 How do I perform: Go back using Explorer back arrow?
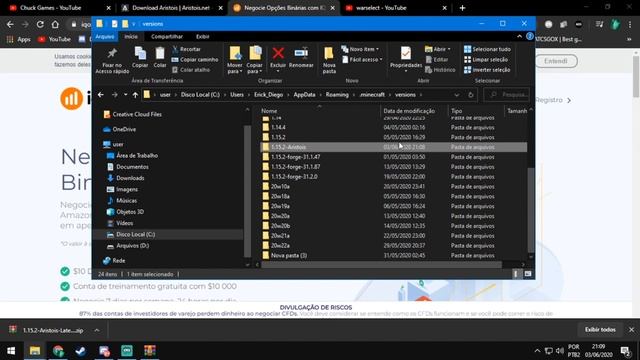click(101, 95)
